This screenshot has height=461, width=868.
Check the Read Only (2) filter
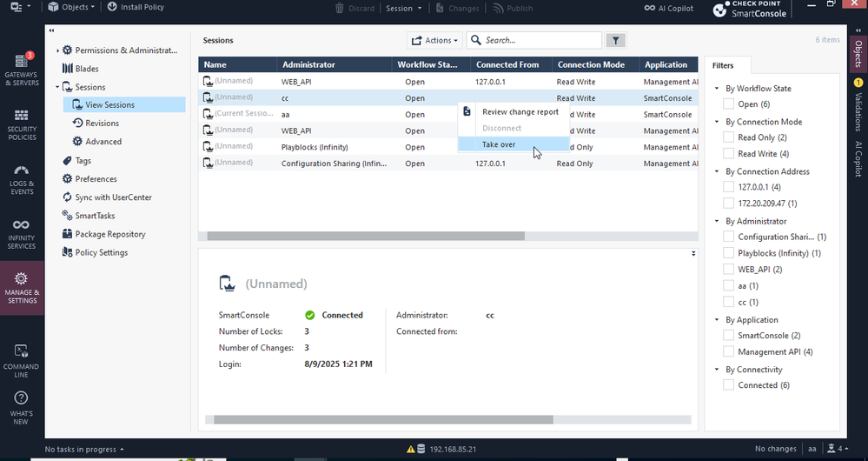pos(728,137)
